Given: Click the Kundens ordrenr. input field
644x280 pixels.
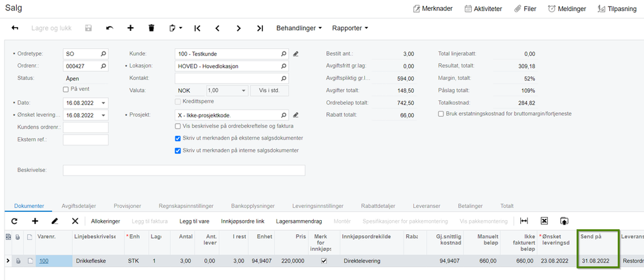Looking at the screenshot, I should coord(86,127).
